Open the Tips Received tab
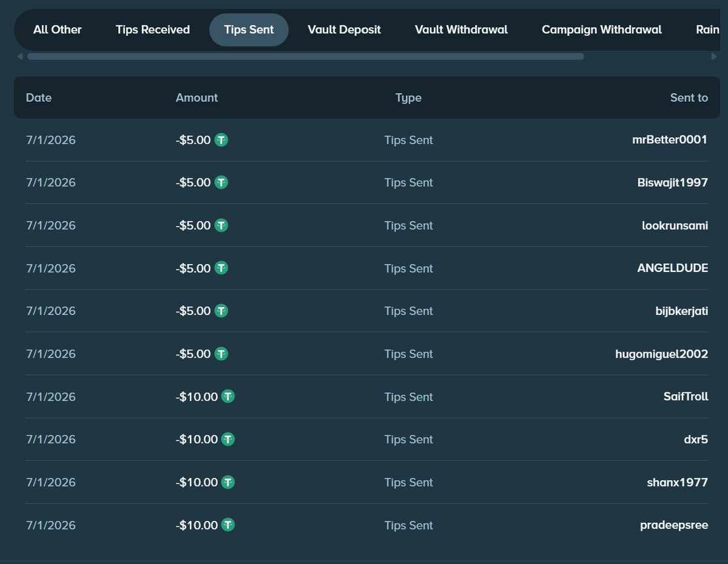The width and height of the screenshot is (728, 564). 153,29
